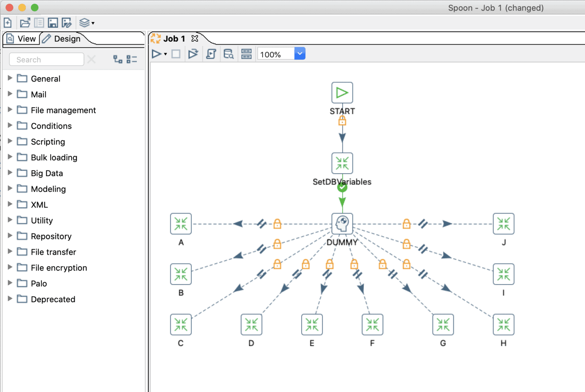Run the job with the play icon
This screenshot has height=392, width=585.
tap(157, 53)
